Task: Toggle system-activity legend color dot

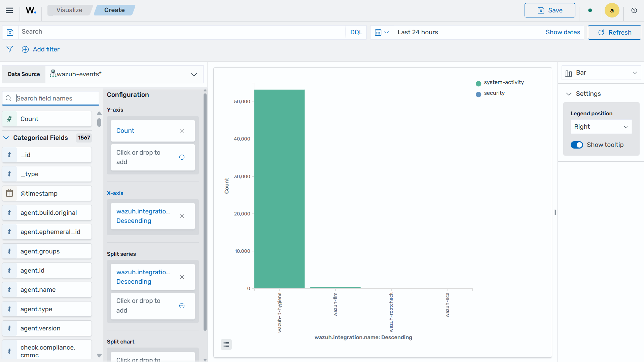Action: (478, 84)
